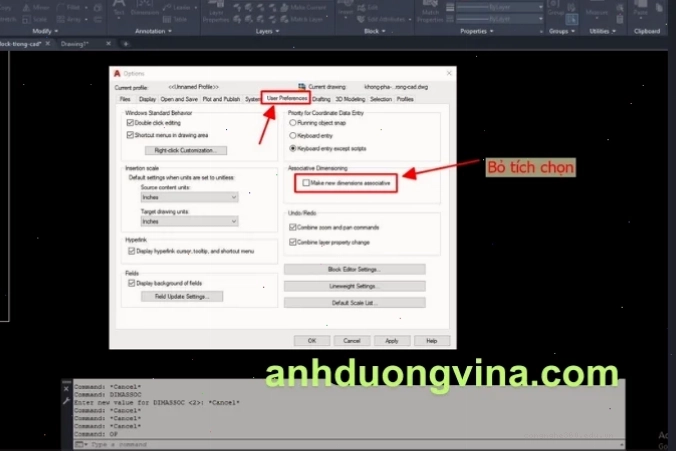Switch to the Selection tab

pos(381,99)
